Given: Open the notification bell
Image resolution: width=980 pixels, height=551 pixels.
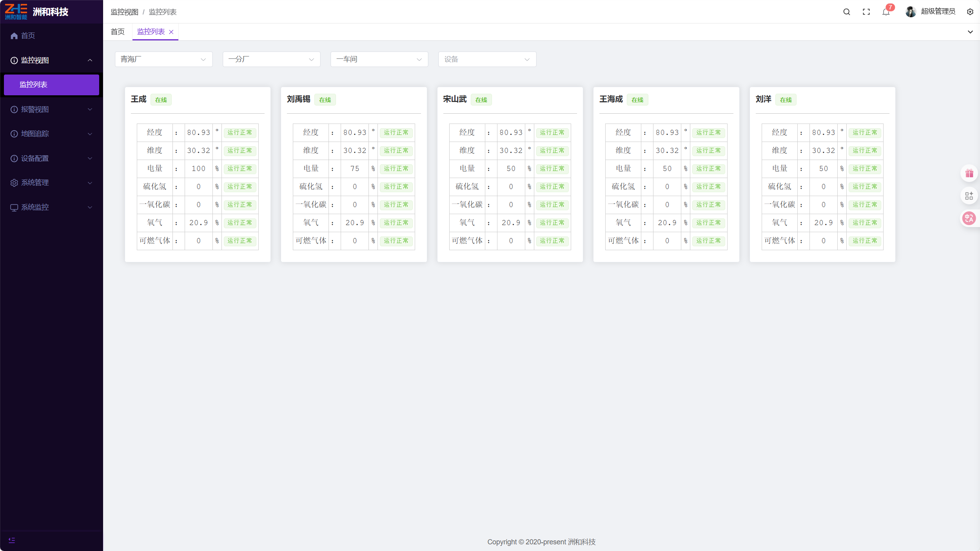Looking at the screenshot, I should (x=886, y=12).
